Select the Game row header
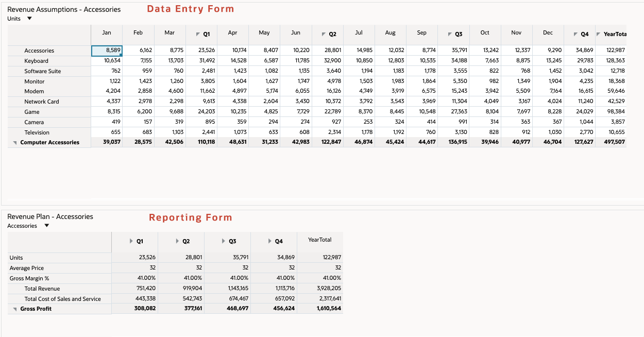 (x=49, y=112)
